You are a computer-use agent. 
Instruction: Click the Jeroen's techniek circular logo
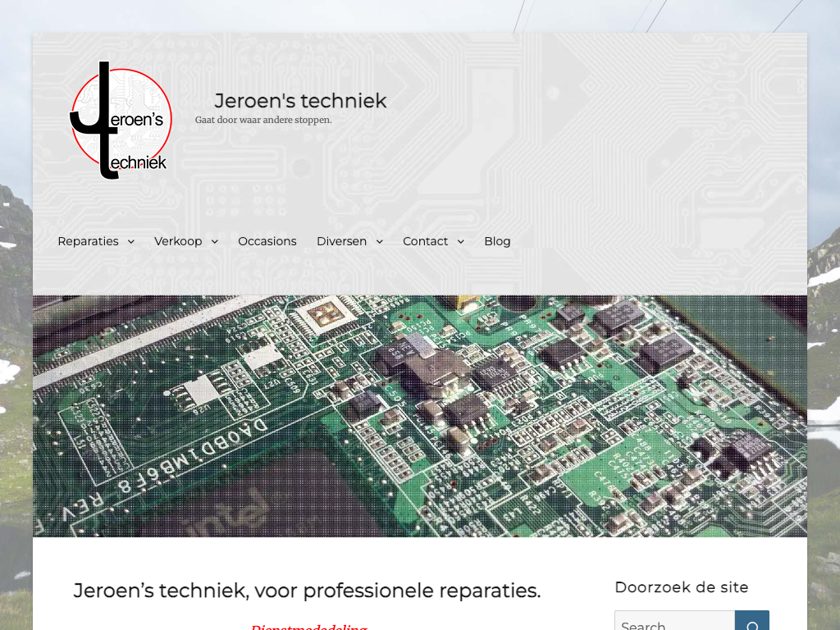point(121,120)
